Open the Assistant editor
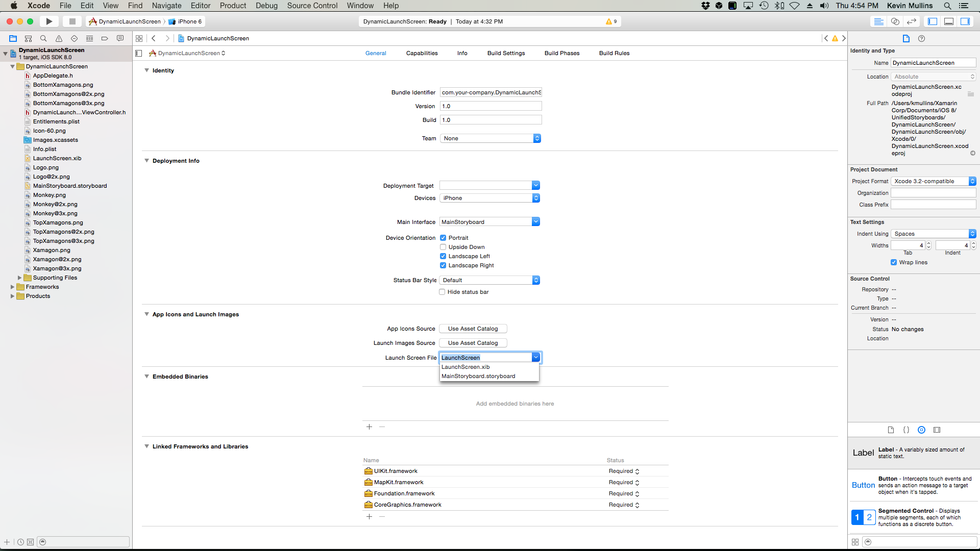This screenshot has width=980, height=551. (895, 21)
